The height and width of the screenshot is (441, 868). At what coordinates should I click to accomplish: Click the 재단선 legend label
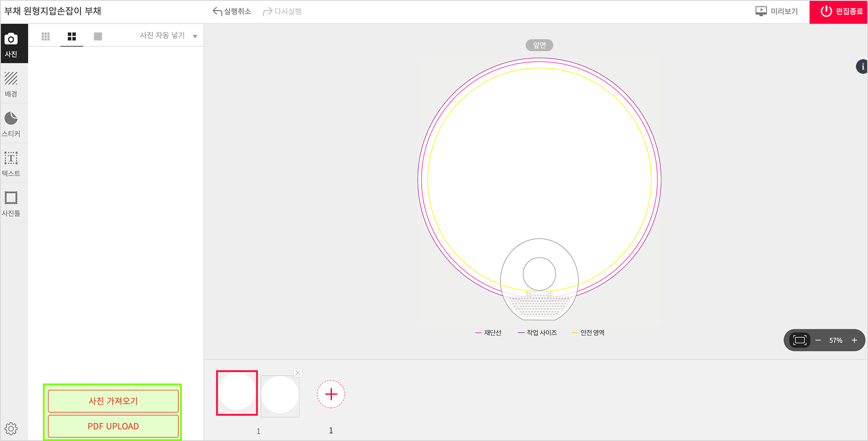coord(493,333)
